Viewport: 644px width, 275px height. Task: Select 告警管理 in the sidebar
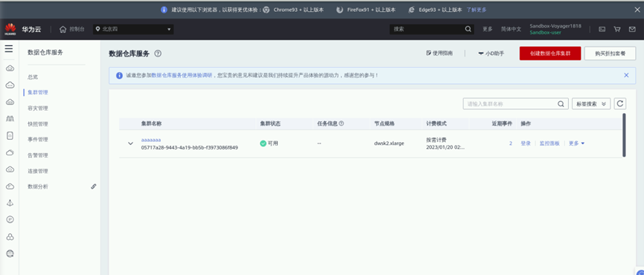(38, 155)
